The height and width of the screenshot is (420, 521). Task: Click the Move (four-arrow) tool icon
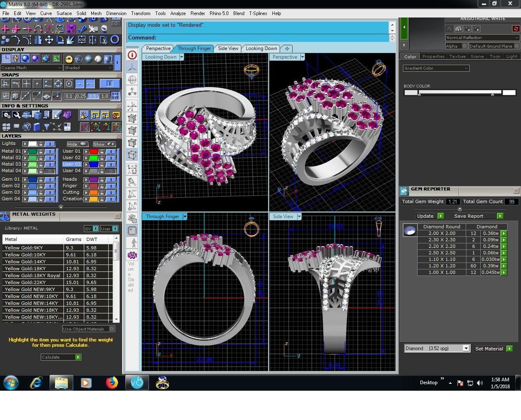[x=49, y=40]
